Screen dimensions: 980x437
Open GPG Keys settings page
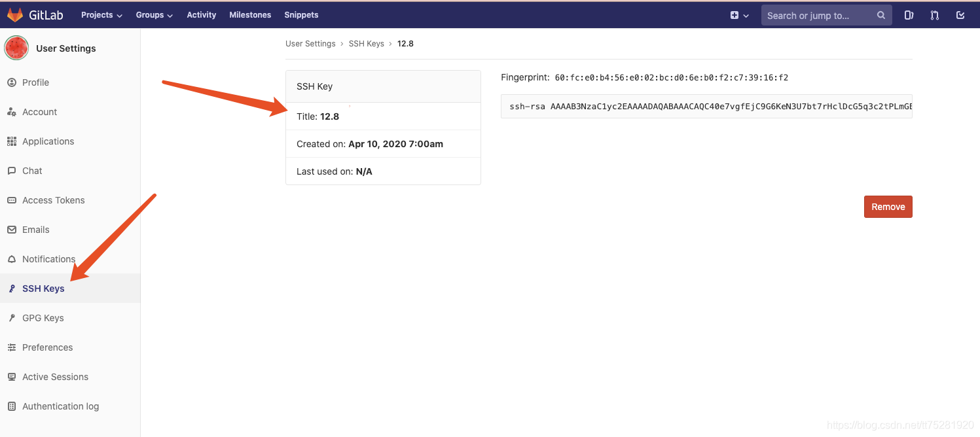[x=43, y=318]
